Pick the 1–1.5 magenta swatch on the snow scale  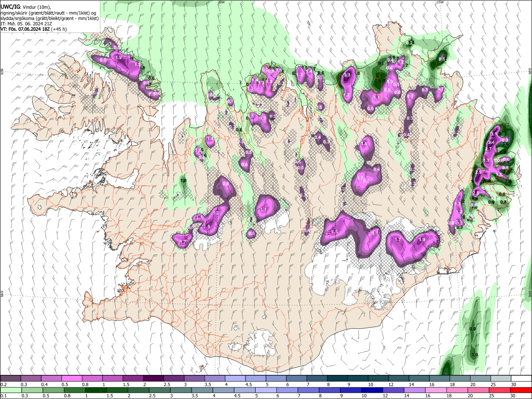pos(113,379)
